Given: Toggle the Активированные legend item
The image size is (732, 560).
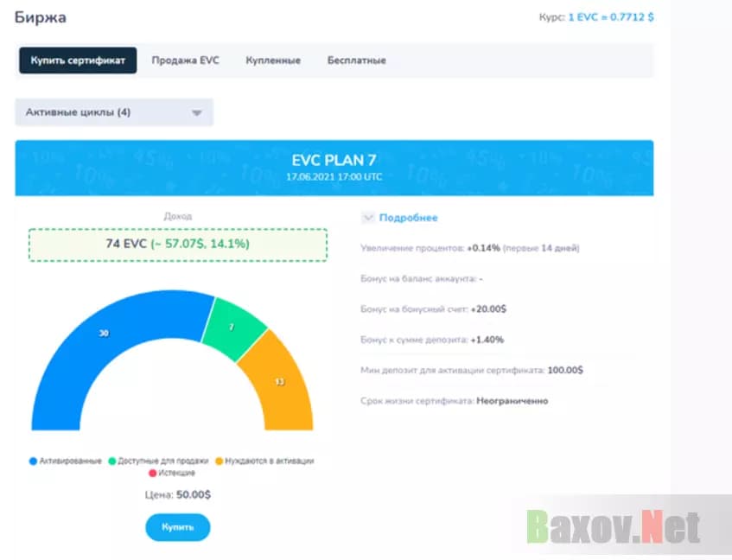Looking at the screenshot, I should pyautogui.click(x=67, y=461).
